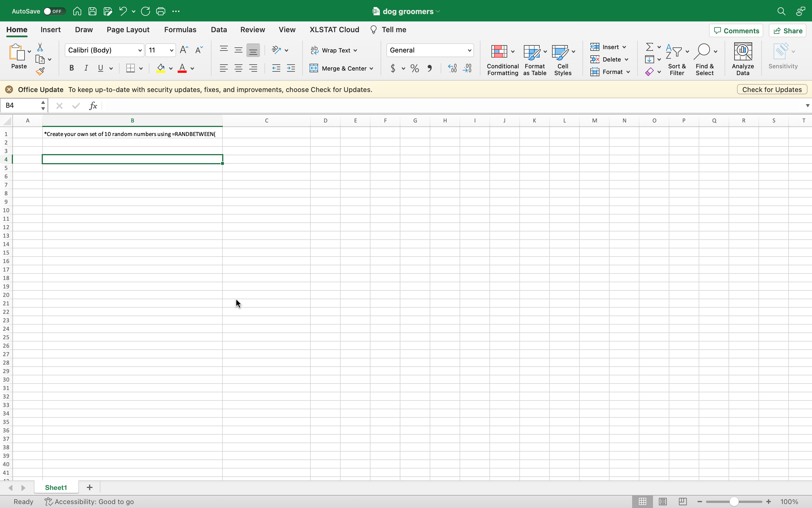Open the Formulas ribbon tab
This screenshot has width=812, height=508.
click(180, 30)
